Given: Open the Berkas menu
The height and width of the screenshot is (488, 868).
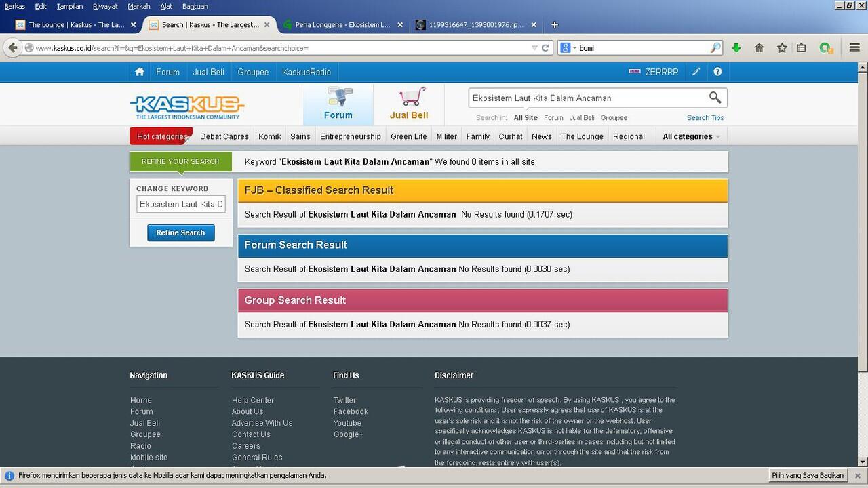Looking at the screenshot, I should point(15,6).
